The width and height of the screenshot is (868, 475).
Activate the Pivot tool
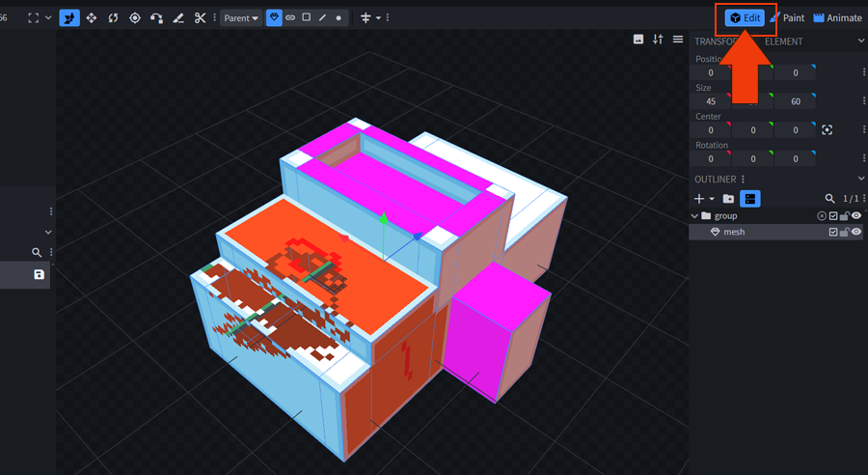click(134, 17)
